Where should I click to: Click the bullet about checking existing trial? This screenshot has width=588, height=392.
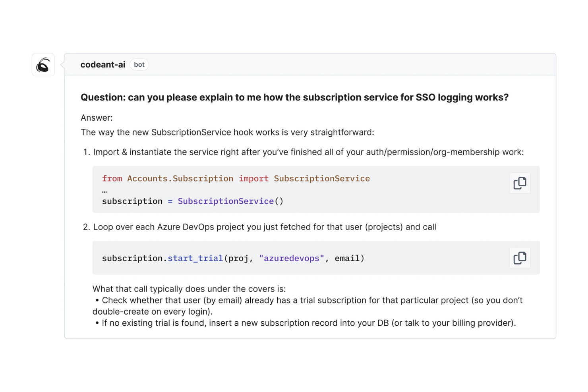(x=308, y=306)
